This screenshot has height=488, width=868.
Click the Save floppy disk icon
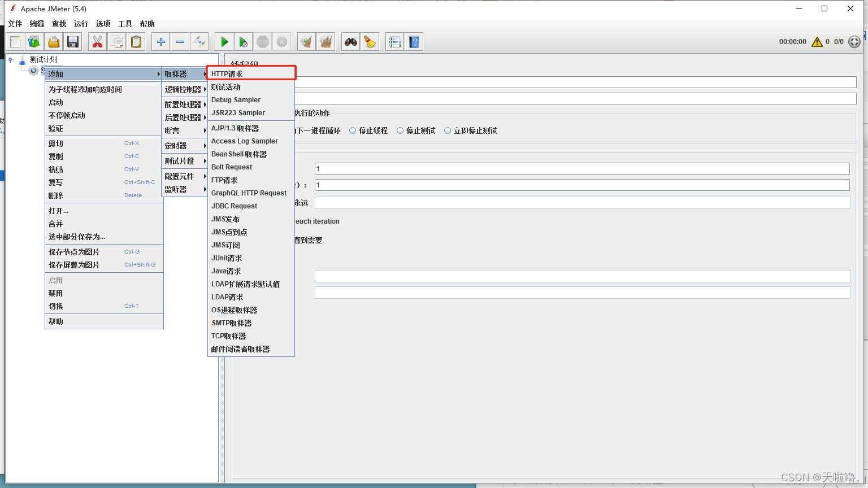(73, 42)
